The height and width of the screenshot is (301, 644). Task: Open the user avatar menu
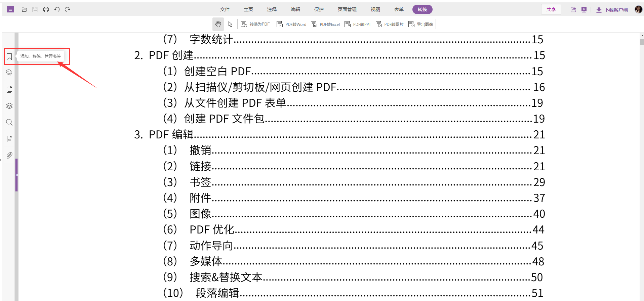[x=638, y=9]
